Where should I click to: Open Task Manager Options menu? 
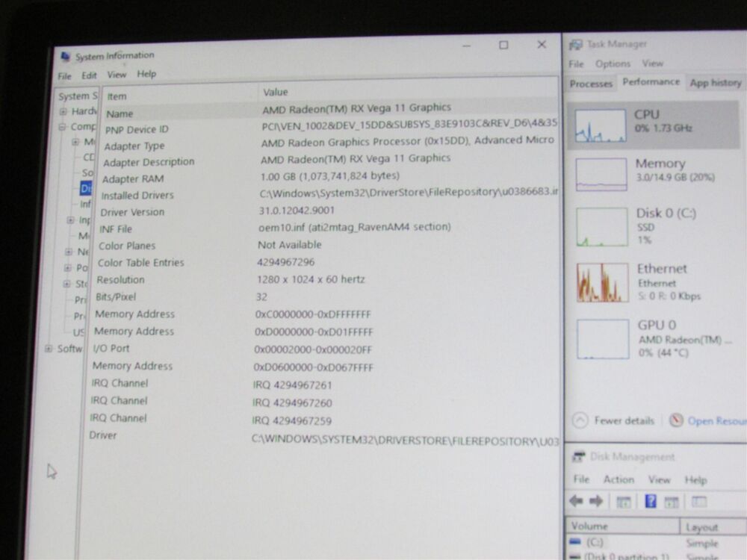point(613,63)
